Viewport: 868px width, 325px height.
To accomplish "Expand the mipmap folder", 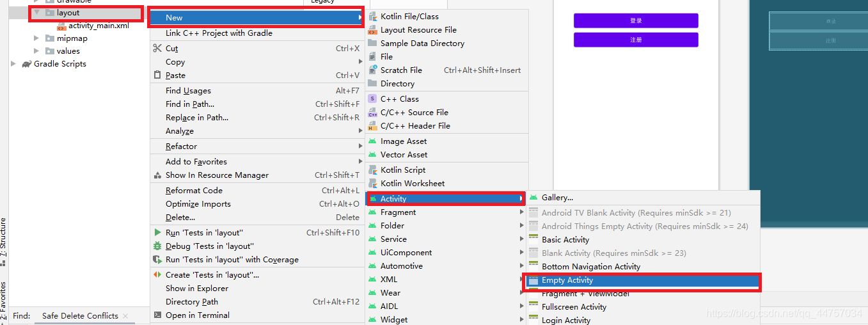I will click(x=36, y=38).
